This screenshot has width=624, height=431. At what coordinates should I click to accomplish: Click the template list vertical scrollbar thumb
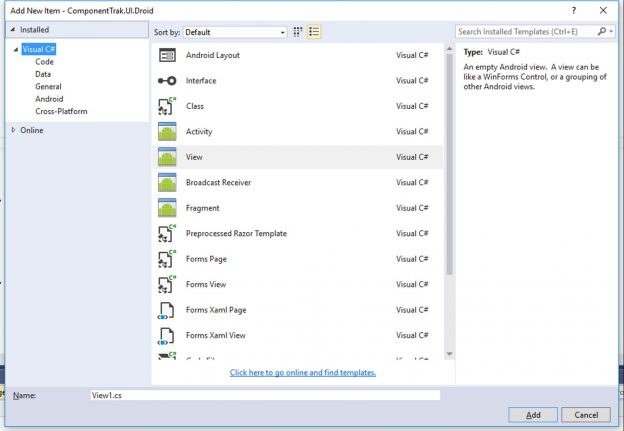tap(449, 164)
